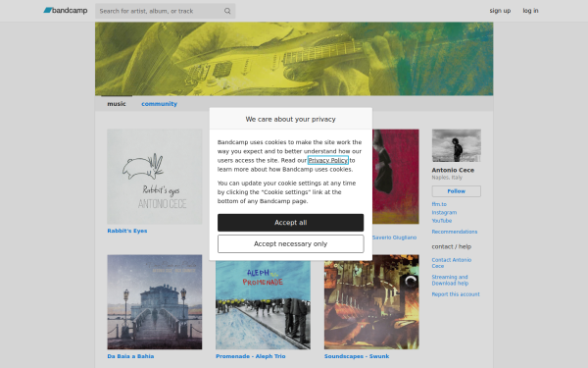Screen dimensions: 588x368
Task: Open the red album cover artwork
Action: pos(396,177)
